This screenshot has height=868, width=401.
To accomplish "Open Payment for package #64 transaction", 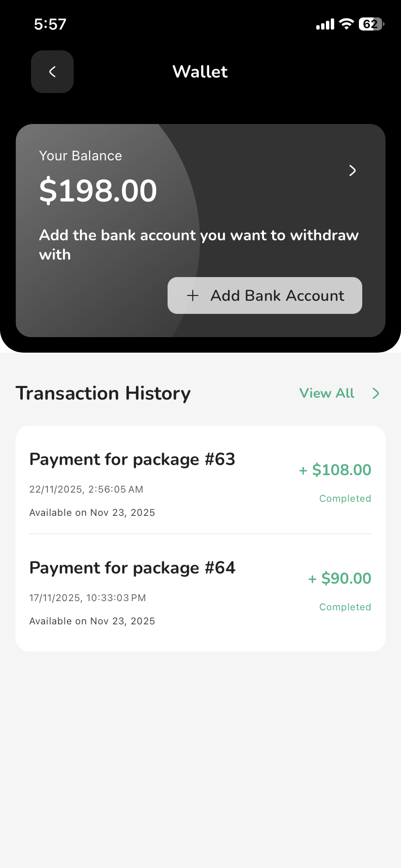I will [x=200, y=593].
